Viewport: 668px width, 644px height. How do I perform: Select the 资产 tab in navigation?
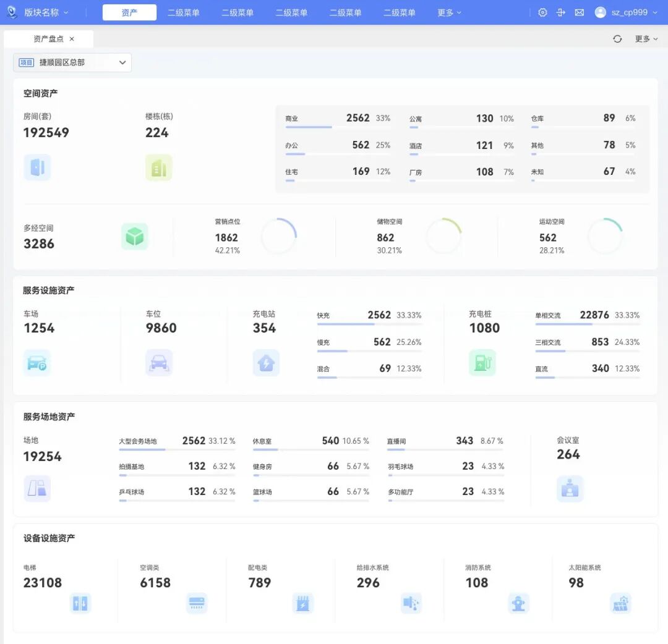point(129,12)
